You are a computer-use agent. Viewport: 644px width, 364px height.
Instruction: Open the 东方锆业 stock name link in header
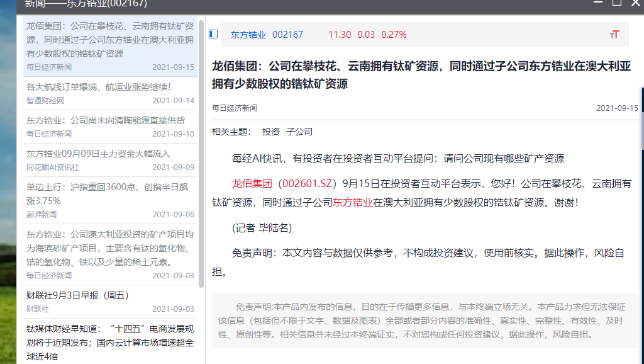click(x=248, y=35)
